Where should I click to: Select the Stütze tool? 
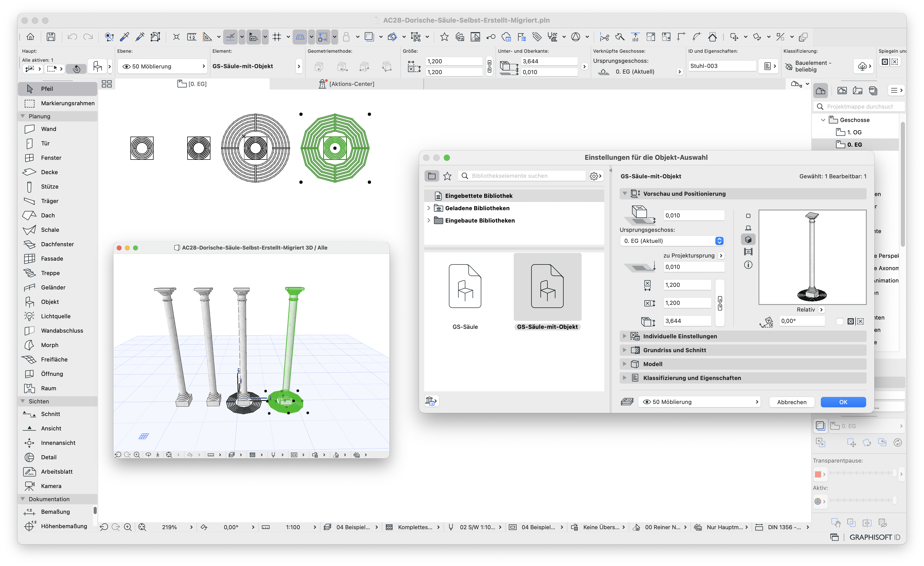[x=57, y=187]
